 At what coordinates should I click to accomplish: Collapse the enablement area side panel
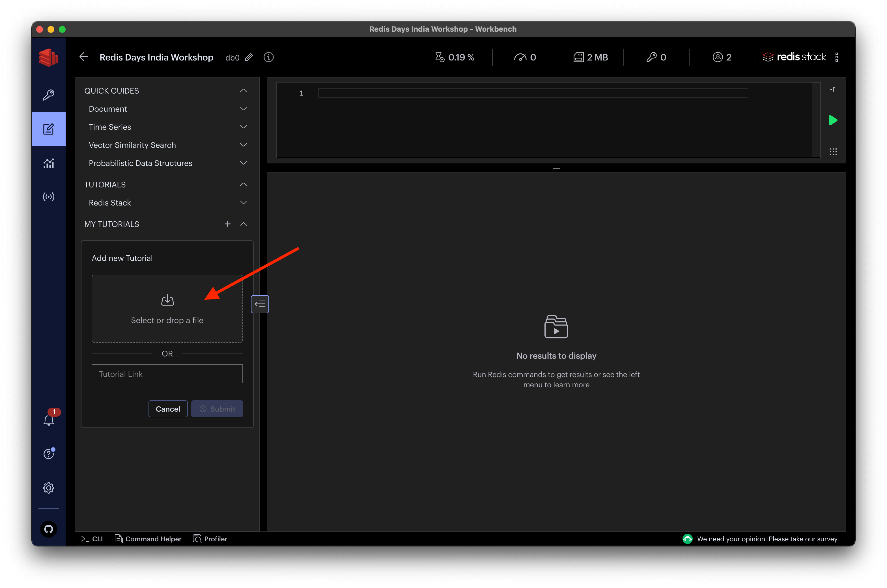(260, 304)
